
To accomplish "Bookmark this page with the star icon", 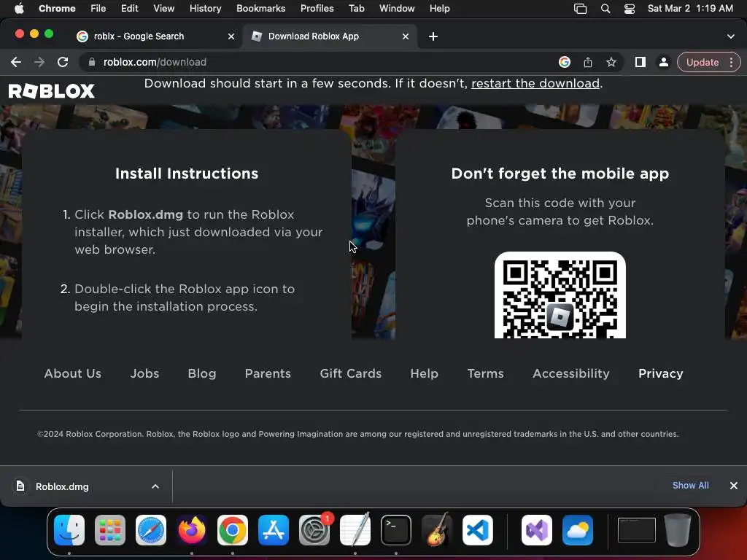I will click(611, 62).
